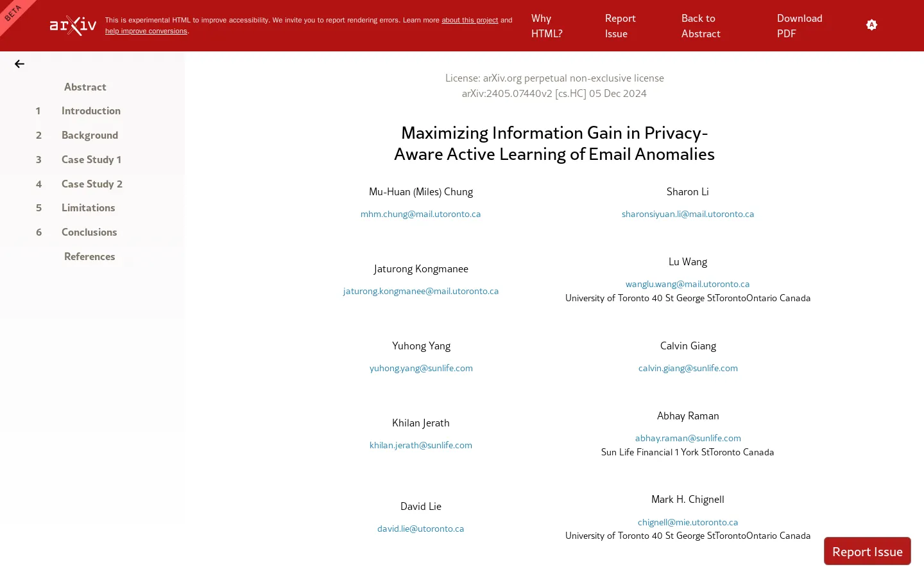Jump to Limitations section
Image resolution: width=924 pixels, height=578 pixels.
coord(89,207)
